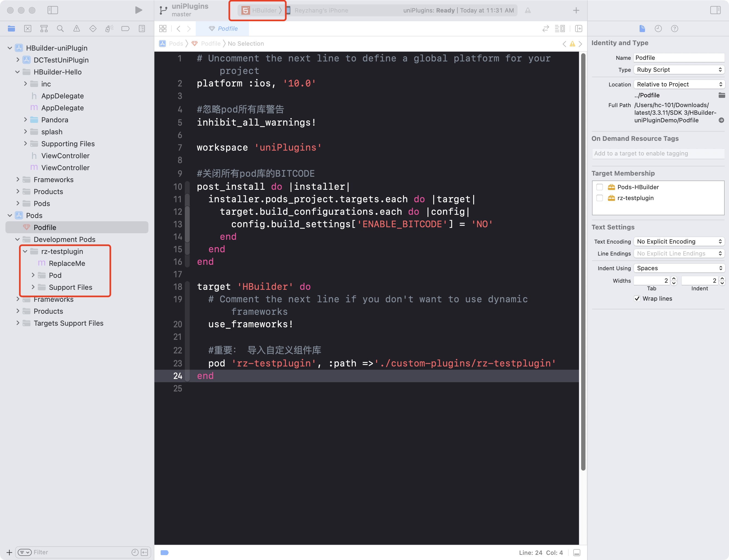This screenshot has width=729, height=560.
Task: Increment the Indent width stepper
Action: tap(722, 279)
